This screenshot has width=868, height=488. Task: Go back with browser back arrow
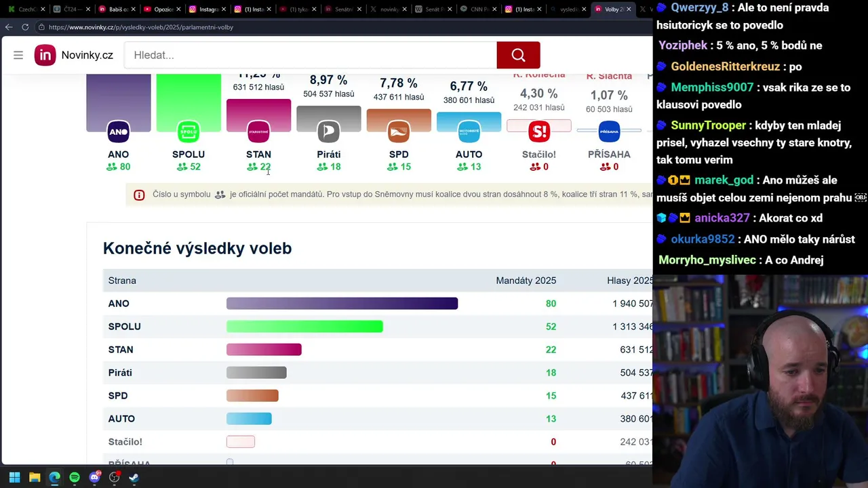click(x=9, y=27)
